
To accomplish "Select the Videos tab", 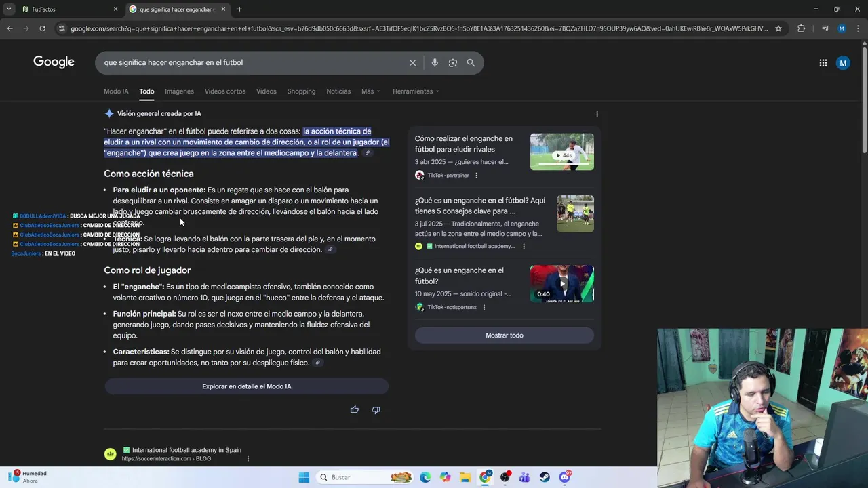I will pyautogui.click(x=266, y=91).
